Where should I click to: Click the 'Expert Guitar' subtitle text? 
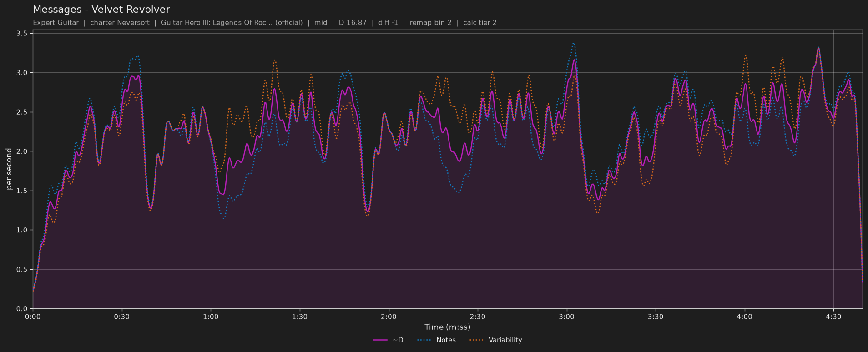[x=56, y=22]
